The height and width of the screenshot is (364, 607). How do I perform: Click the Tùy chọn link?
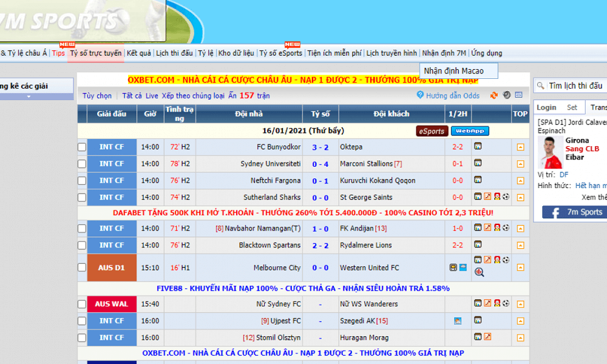[x=97, y=95]
